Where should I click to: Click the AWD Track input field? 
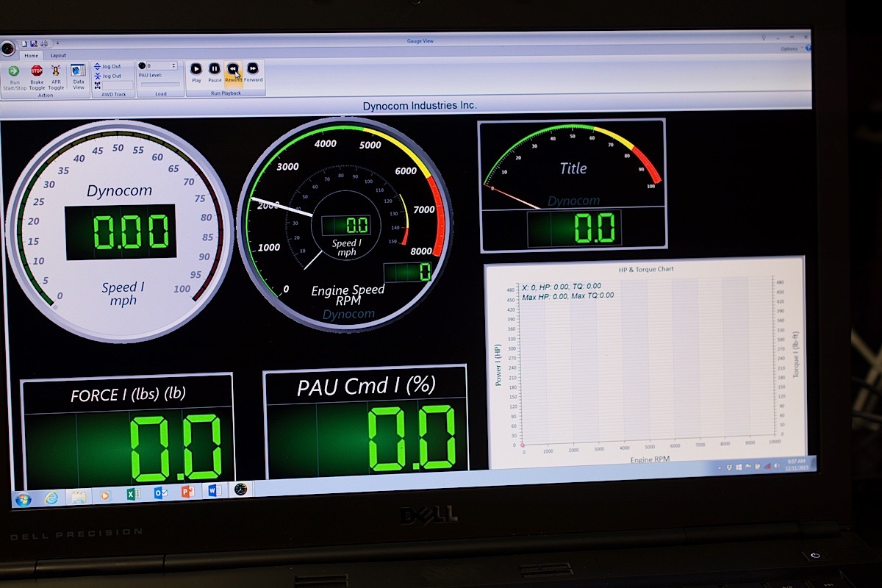tap(118, 85)
